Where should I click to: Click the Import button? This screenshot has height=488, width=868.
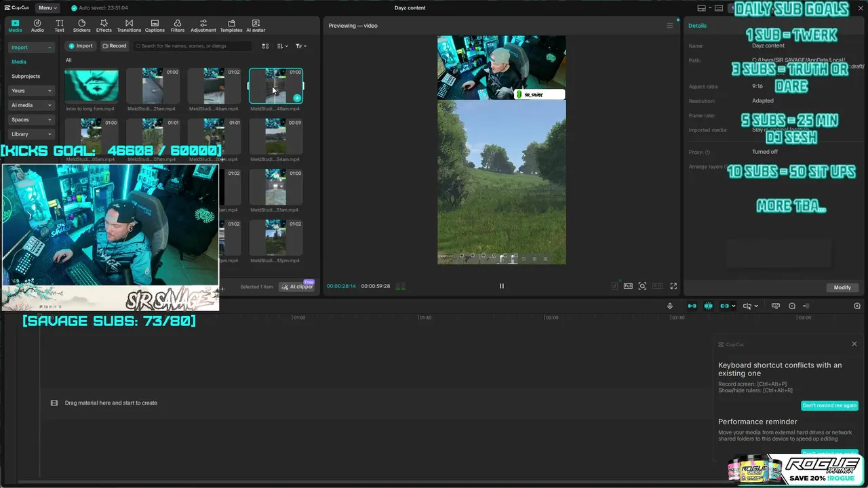click(80, 46)
